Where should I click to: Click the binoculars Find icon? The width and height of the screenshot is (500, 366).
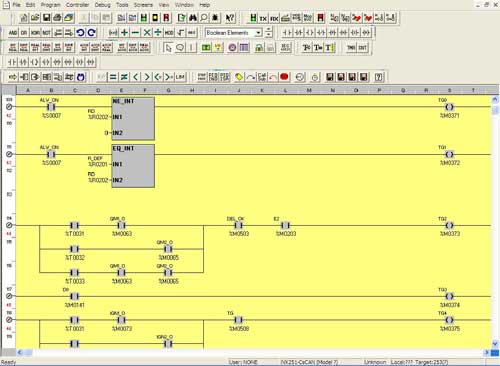(192, 18)
